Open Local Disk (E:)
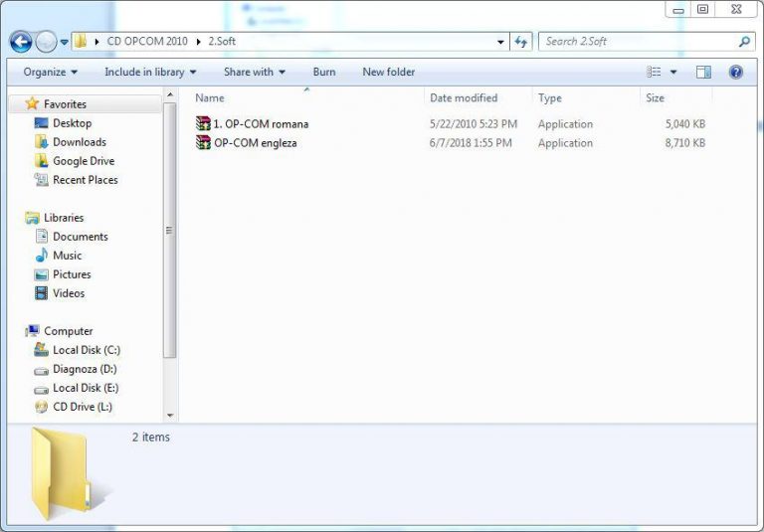Image resolution: width=764 pixels, height=532 pixels. point(86,388)
